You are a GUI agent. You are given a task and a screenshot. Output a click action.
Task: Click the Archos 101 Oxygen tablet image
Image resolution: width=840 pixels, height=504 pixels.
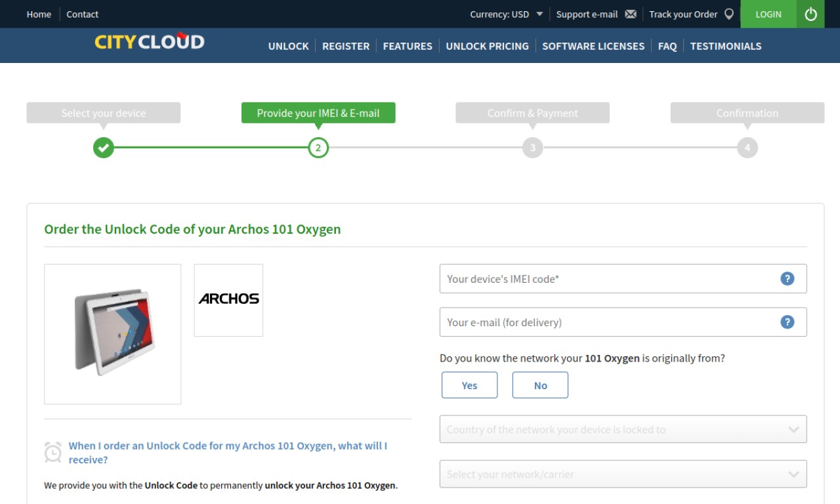112,334
